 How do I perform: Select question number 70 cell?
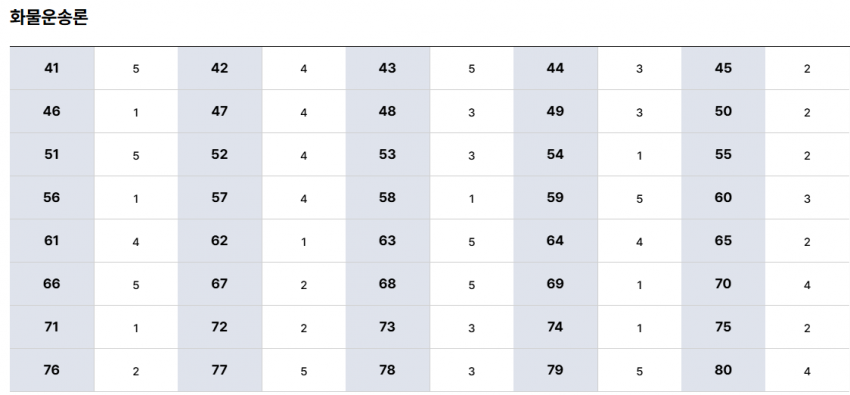click(x=723, y=284)
